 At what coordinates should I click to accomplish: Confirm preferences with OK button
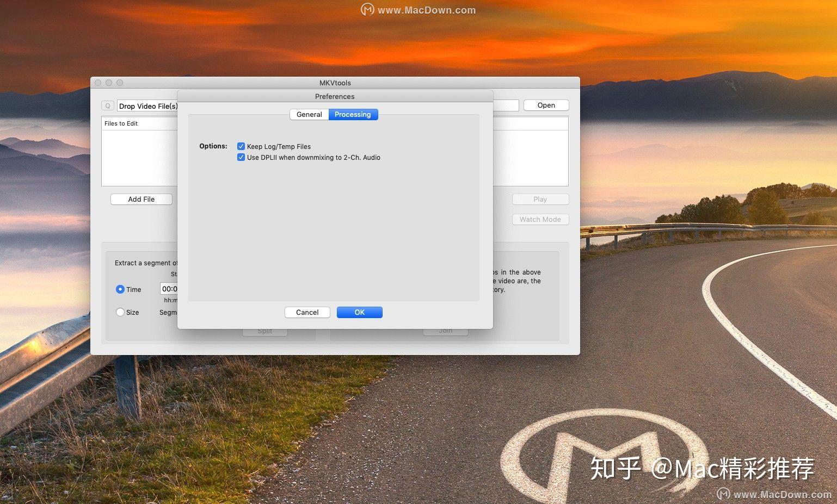tap(360, 312)
